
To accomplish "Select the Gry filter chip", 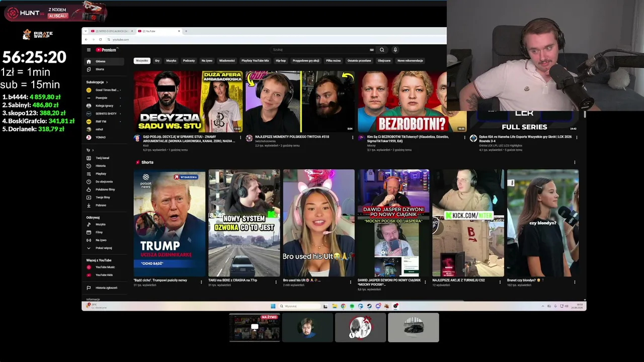I will [x=157, y=61].
